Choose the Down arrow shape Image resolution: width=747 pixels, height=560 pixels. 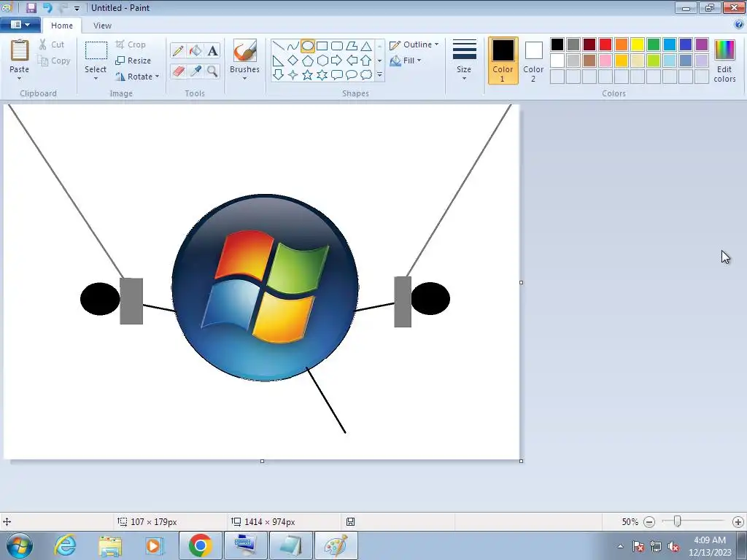click(279, 75)
